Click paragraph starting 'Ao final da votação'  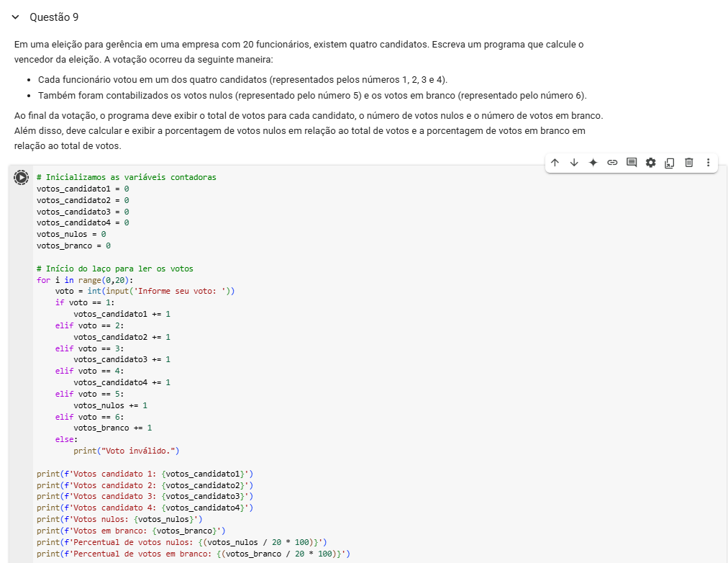(x=309, y=130)
